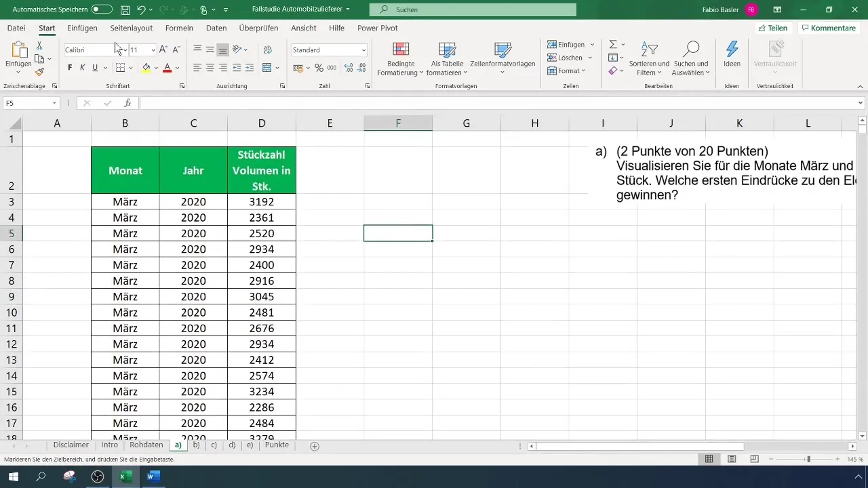
Task: Open Als Tabelle formatieren
Action: click(x=447, y=59)
